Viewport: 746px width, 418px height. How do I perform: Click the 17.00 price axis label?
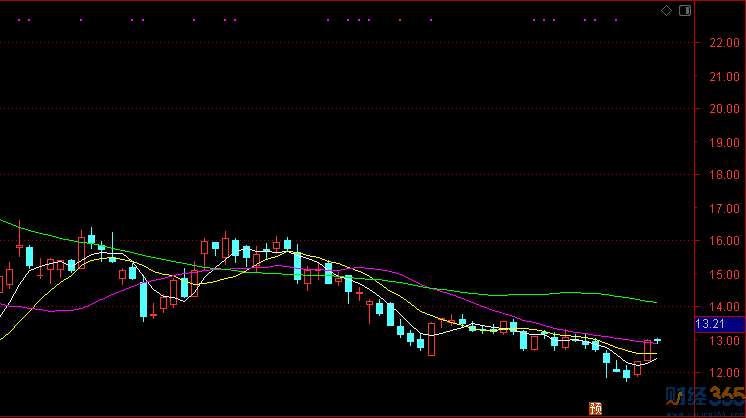coord(724,208)
